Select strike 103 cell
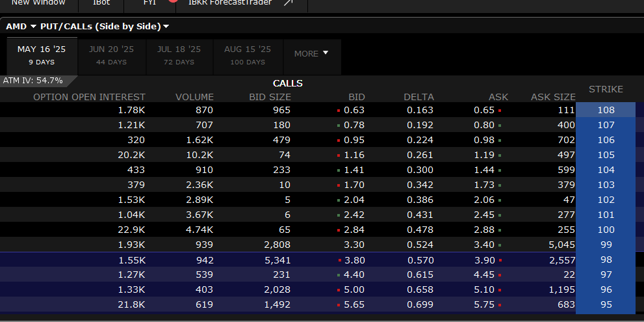 tap(606, 185)
